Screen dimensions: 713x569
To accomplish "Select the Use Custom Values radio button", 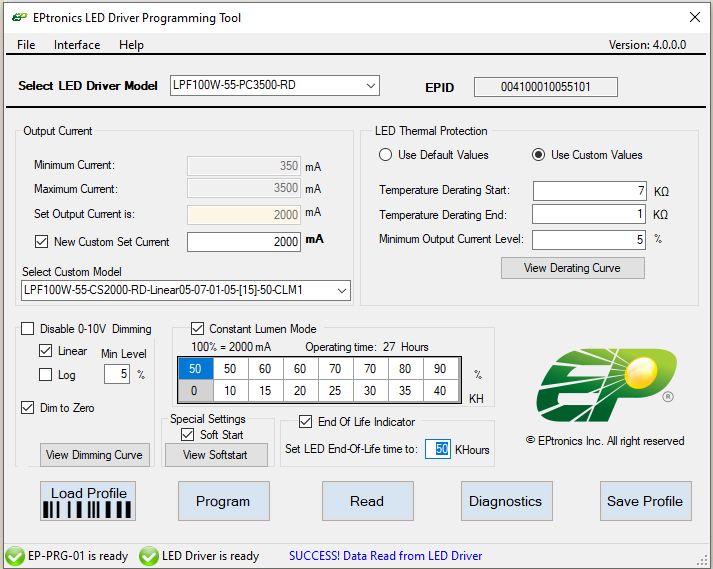I will coord(538,155).
